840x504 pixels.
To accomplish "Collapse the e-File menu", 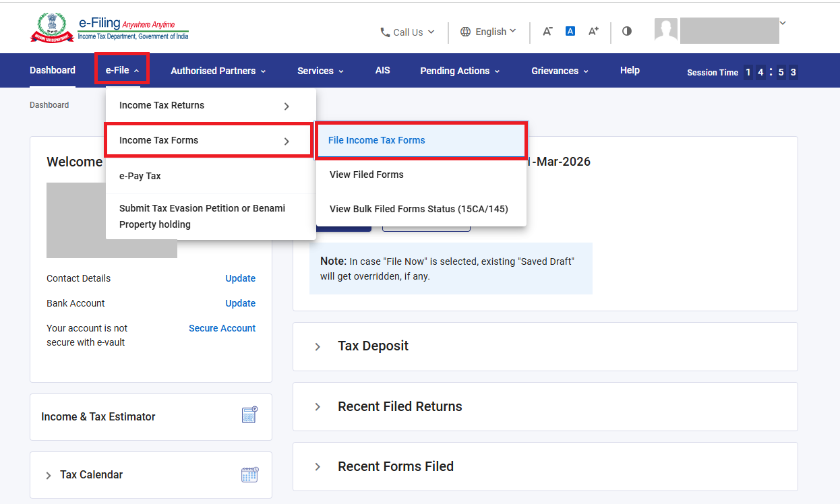I will (122, 70).
